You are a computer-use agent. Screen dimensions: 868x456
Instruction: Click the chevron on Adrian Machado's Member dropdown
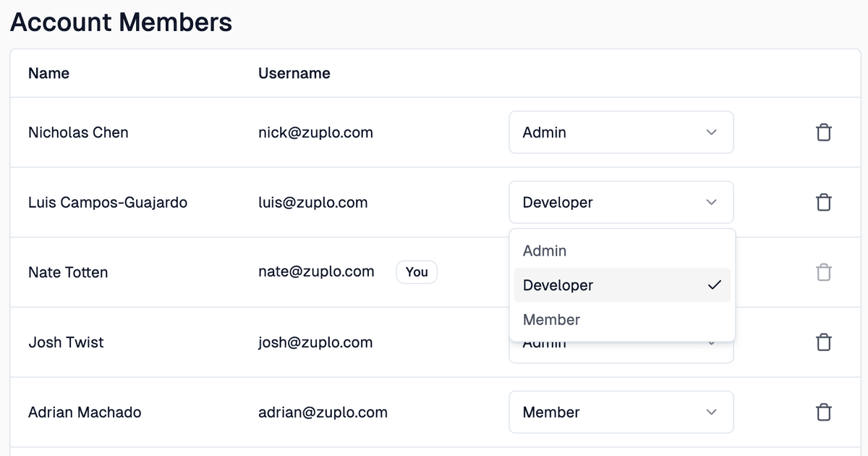pos(710,412)
